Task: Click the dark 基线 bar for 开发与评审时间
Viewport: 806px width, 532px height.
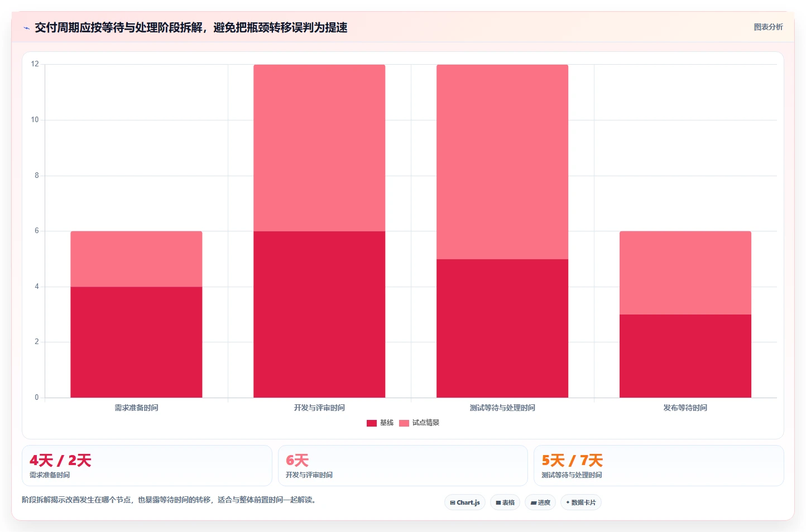Action: pos(319,314)
